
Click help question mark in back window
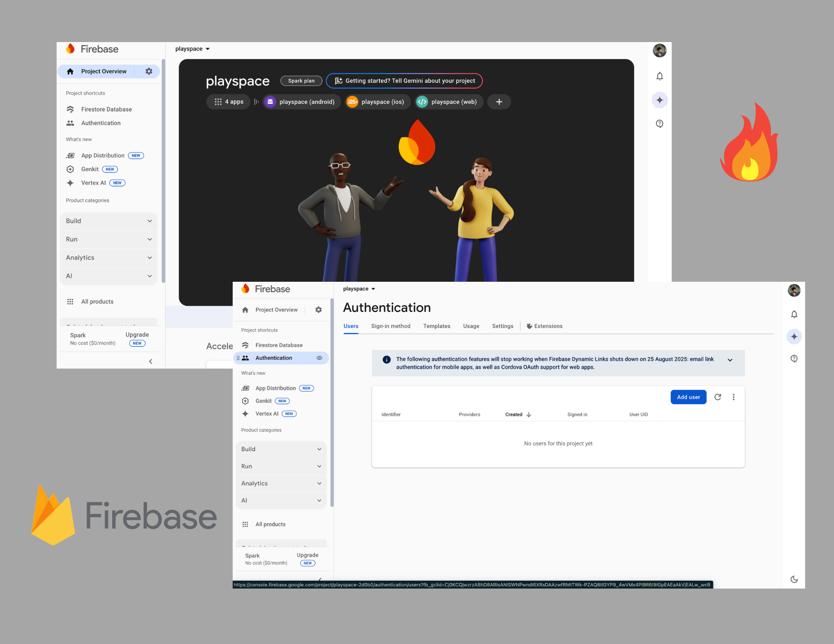coord(660,124)
